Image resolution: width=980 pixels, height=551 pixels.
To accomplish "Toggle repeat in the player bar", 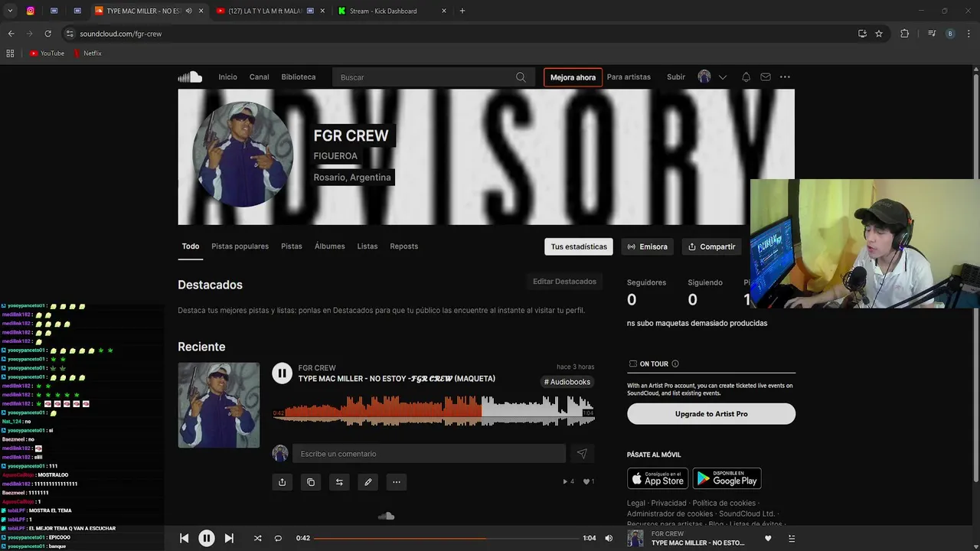I will 278,538.
